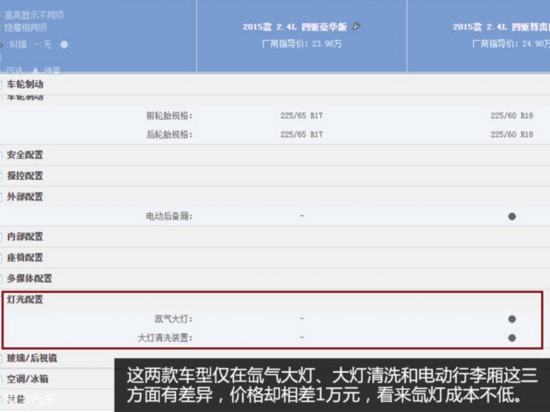Click the wrench icon beside 四驱豪华版

click(x=356, y=26)
